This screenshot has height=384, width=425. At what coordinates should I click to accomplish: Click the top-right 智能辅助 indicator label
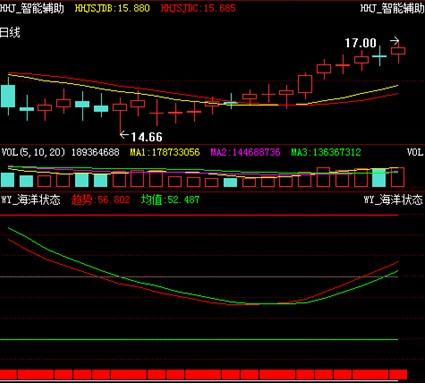[x=392, y=8]
